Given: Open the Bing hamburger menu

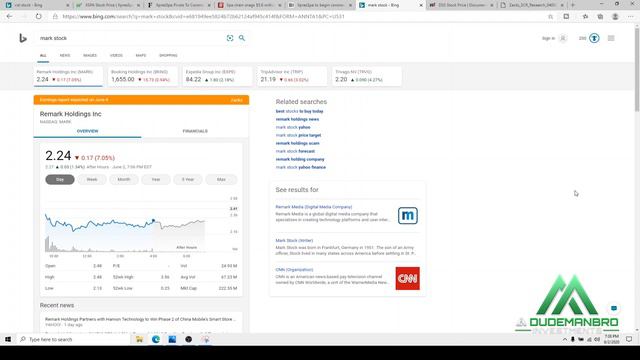Looking at the screenshot, I should [x=611, y=38].
